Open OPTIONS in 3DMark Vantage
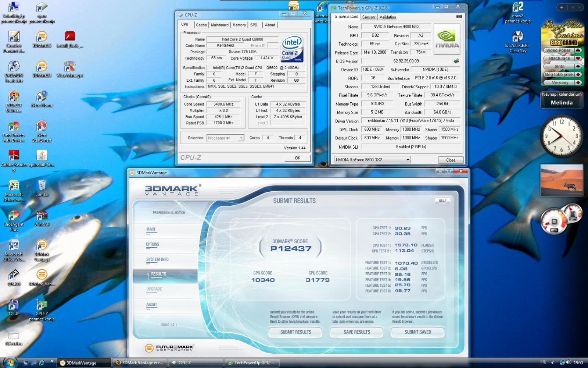This screenshot has height=368, width=588. tap(153, 244)
